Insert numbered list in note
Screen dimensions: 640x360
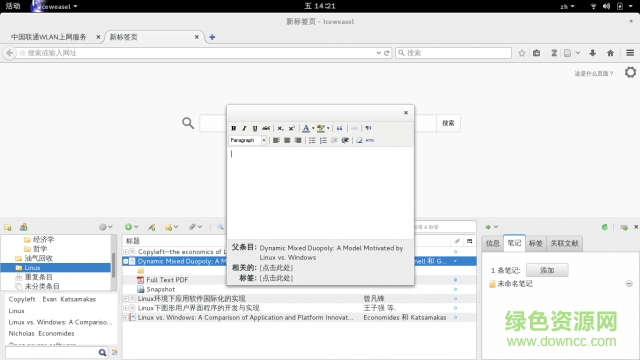coord(323,140)
